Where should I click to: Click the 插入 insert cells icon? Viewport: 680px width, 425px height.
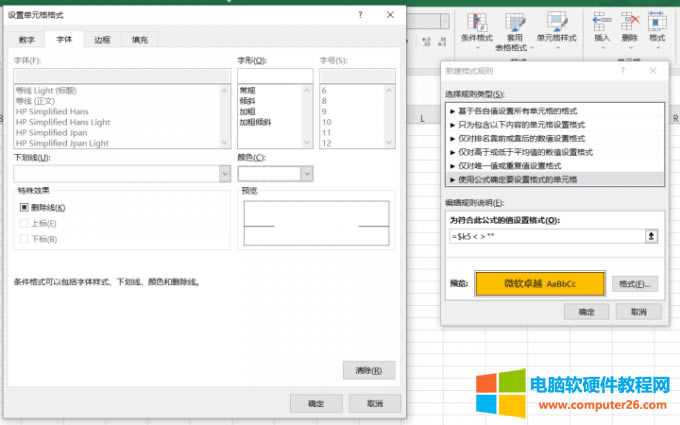click(602, 22)
